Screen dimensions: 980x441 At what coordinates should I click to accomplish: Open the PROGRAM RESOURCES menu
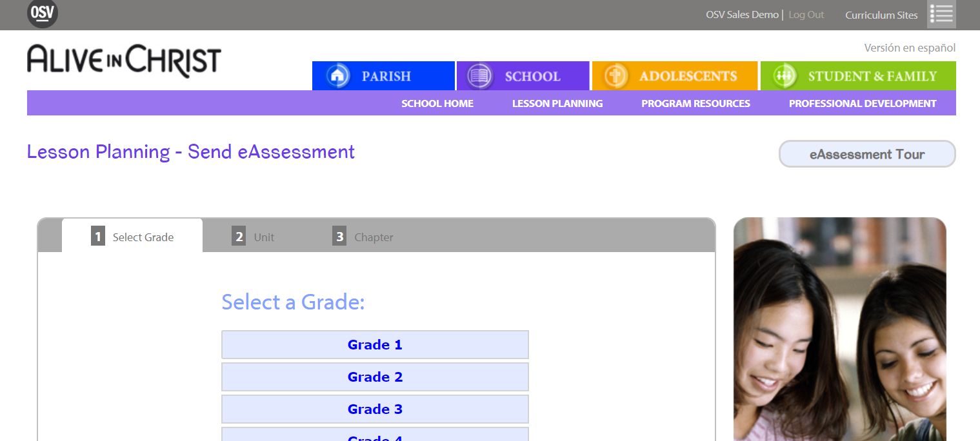pos(695,103)
